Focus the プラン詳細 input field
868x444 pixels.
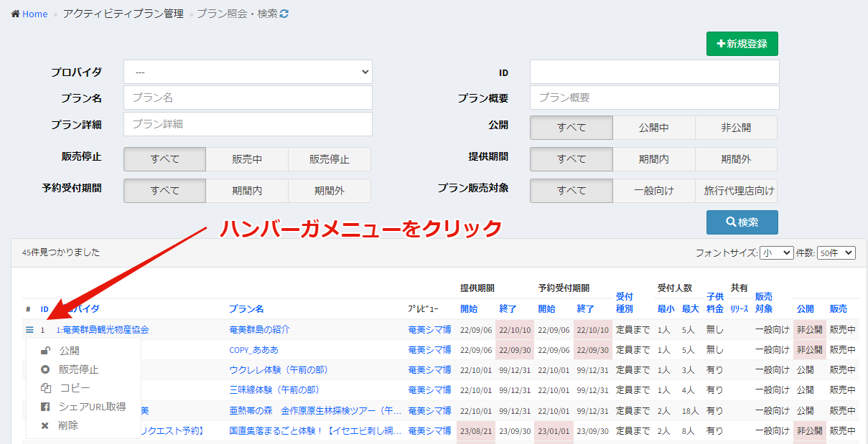(x=248, y=123)
